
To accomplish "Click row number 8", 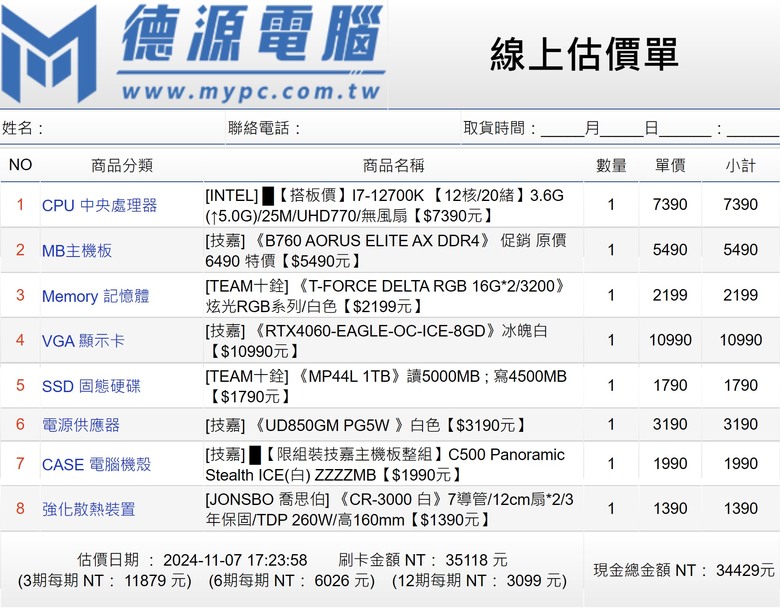I will 20,508.
